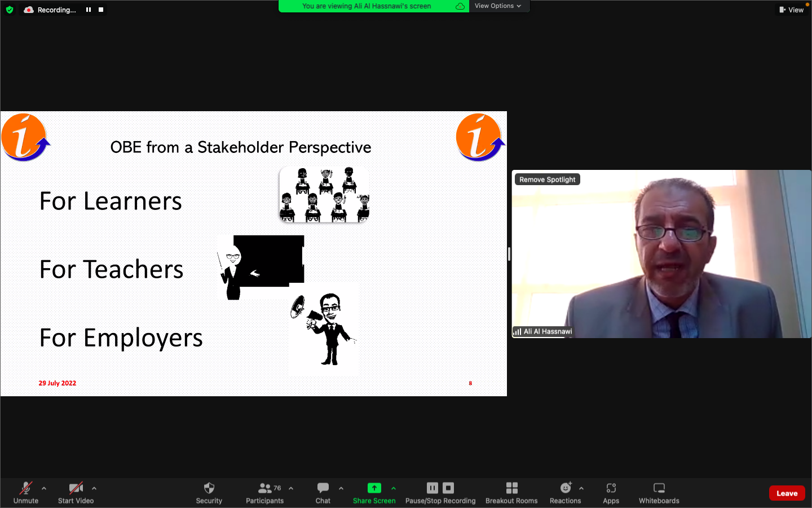The height and width of the screenshot is (508, 812).
Task: Open the Security shield icon
Action: click(209, 488)
